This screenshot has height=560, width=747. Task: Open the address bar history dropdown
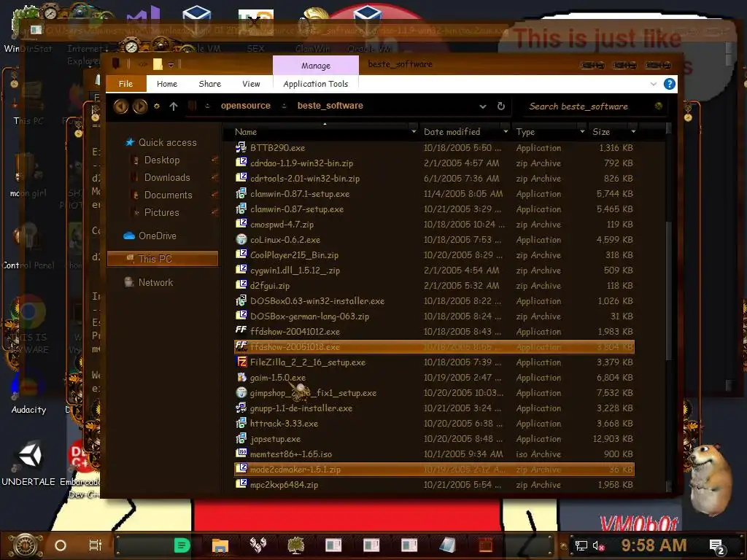[483, 106]
